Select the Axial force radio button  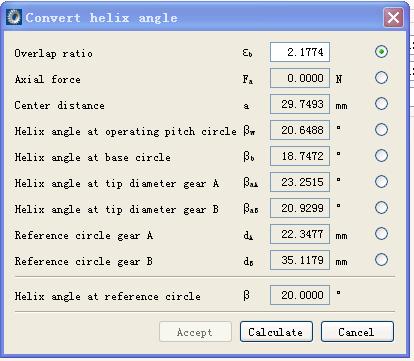click(x=381, y=78)
